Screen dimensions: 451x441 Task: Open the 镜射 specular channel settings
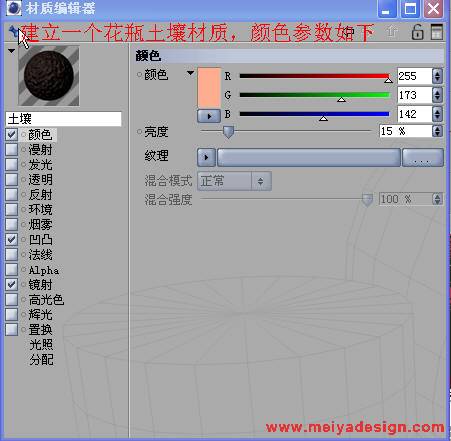(x=40, y=284)
